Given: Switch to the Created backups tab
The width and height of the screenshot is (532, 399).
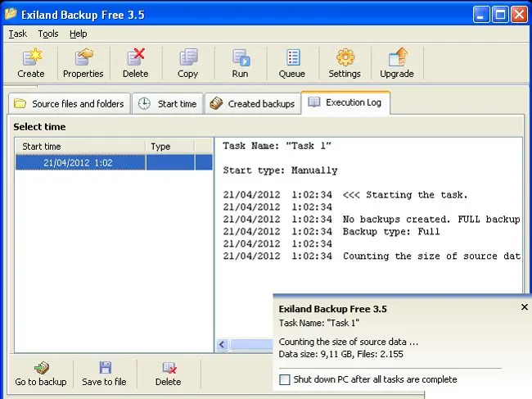Looking at the screenshot, I should 252,104.
